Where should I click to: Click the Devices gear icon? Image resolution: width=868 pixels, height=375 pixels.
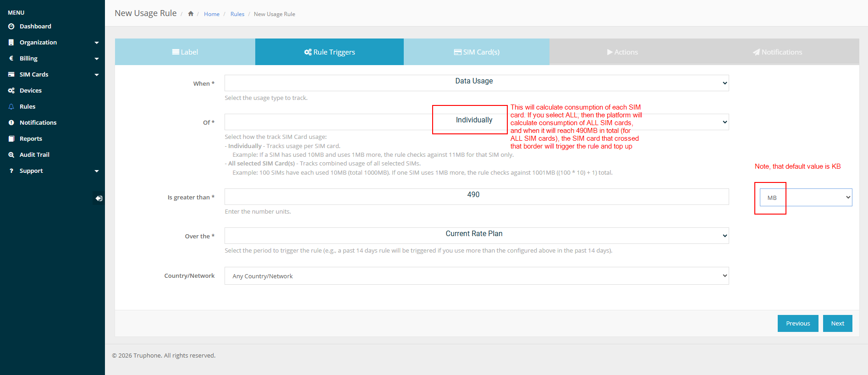tap(11, 91)
